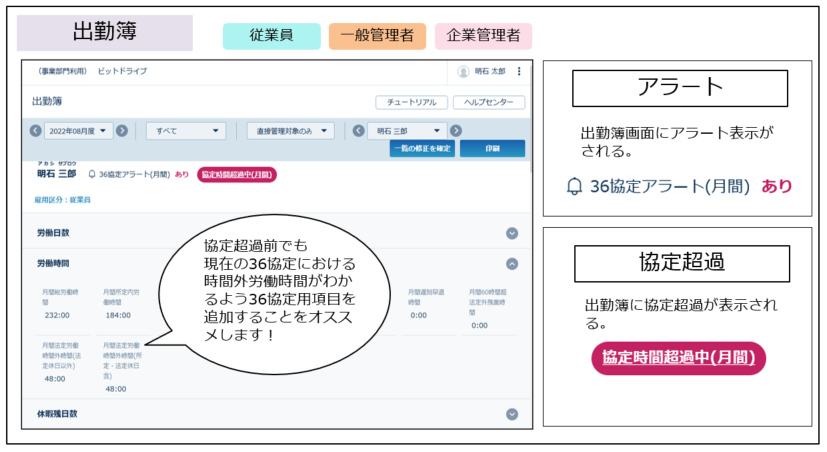This screenshot has height=452, width=827.
Task: Open the three-dot menu in the header
Action: coord(519,72)
